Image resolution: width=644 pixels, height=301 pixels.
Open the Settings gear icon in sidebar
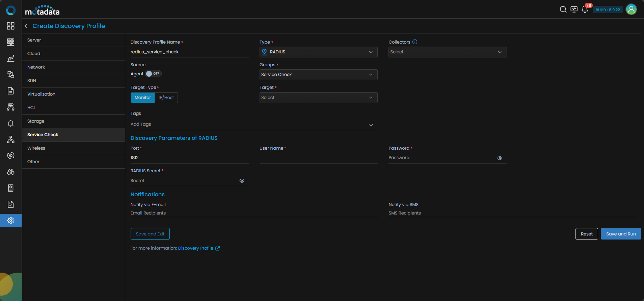(11, 221)
